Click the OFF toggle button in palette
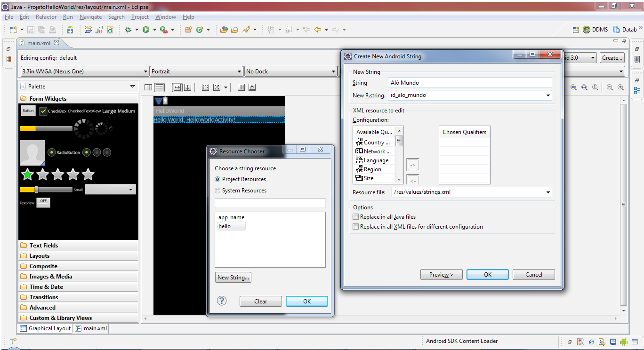 (43, 202)
